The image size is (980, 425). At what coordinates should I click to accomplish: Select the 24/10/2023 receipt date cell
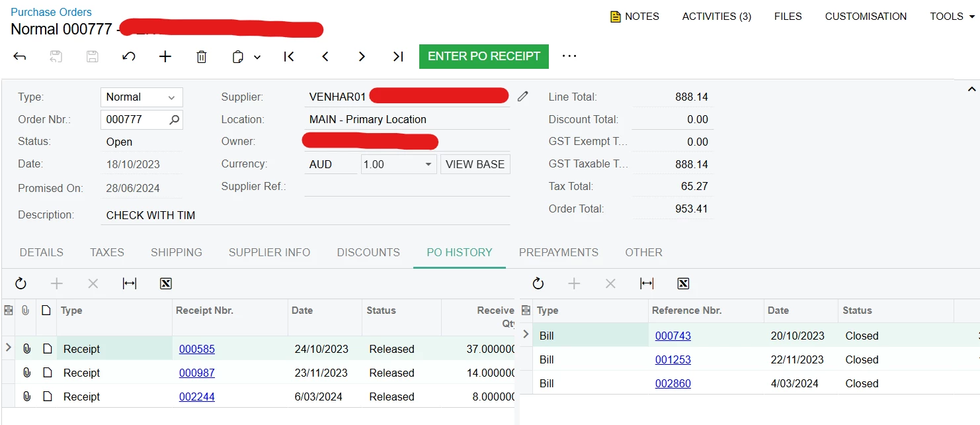325,349
